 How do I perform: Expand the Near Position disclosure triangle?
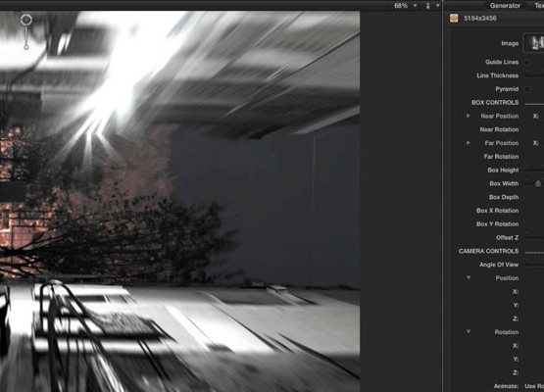(x=468, y=116)
